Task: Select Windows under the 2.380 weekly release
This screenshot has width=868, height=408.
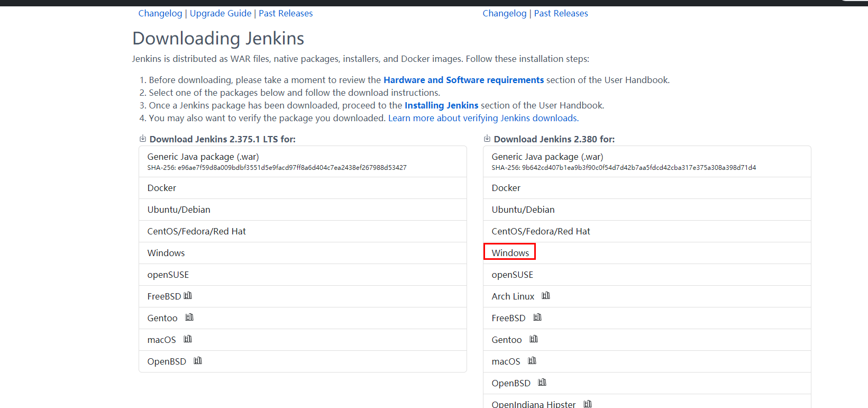Action: coord(647,253)
